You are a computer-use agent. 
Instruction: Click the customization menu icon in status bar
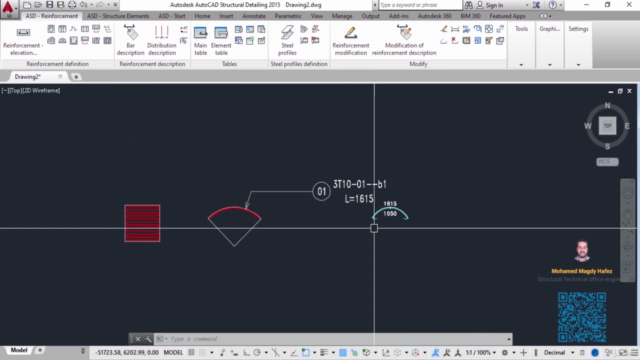coord(634,353)
